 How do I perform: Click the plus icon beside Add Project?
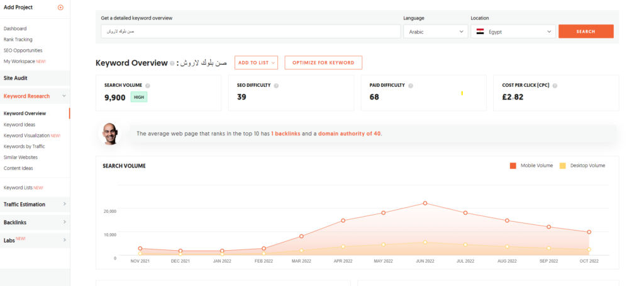pyautogui.click(x=60, y=8)
